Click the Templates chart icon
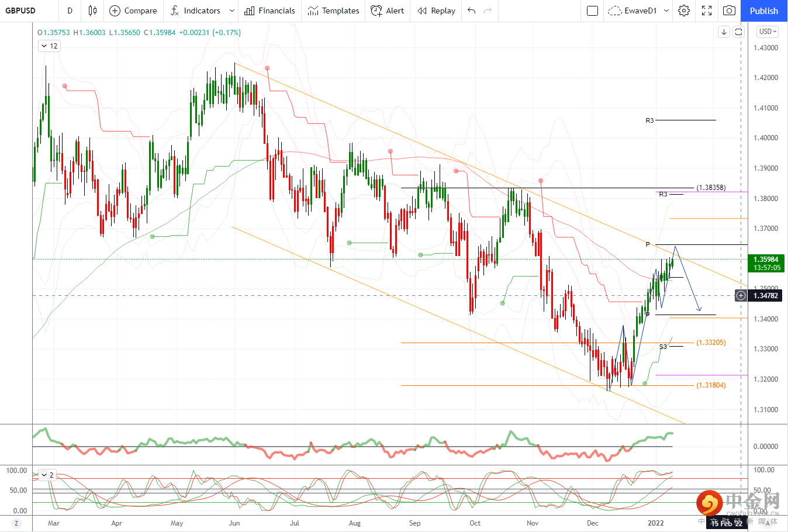The height and width of the screenshot is (532, 788). (313, 11)
